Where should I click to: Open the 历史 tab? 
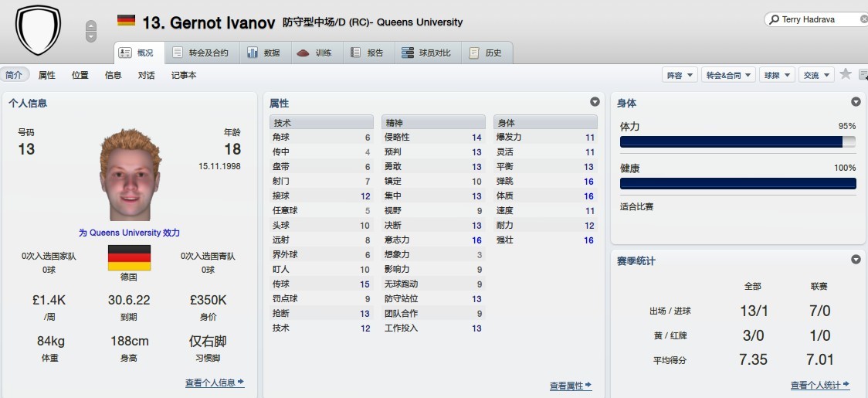tap(486, 53)
